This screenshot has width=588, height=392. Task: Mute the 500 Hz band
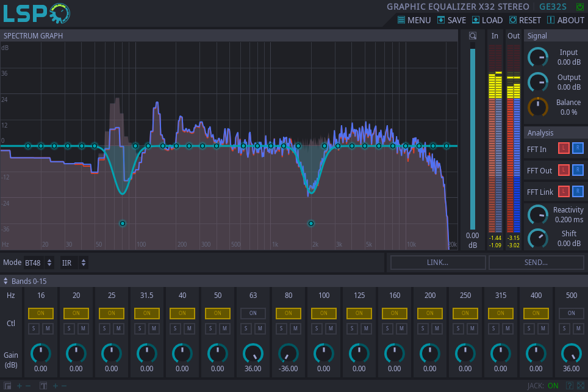click(578, 328)
